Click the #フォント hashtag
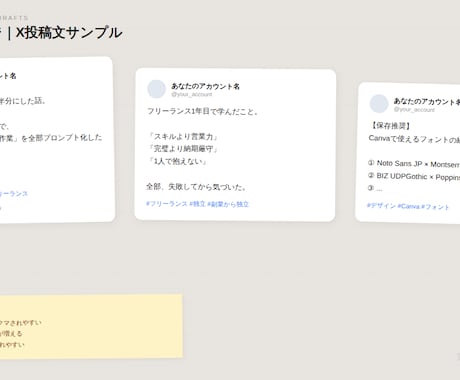Viewport: 460px width, 380px height. [435, 207]
